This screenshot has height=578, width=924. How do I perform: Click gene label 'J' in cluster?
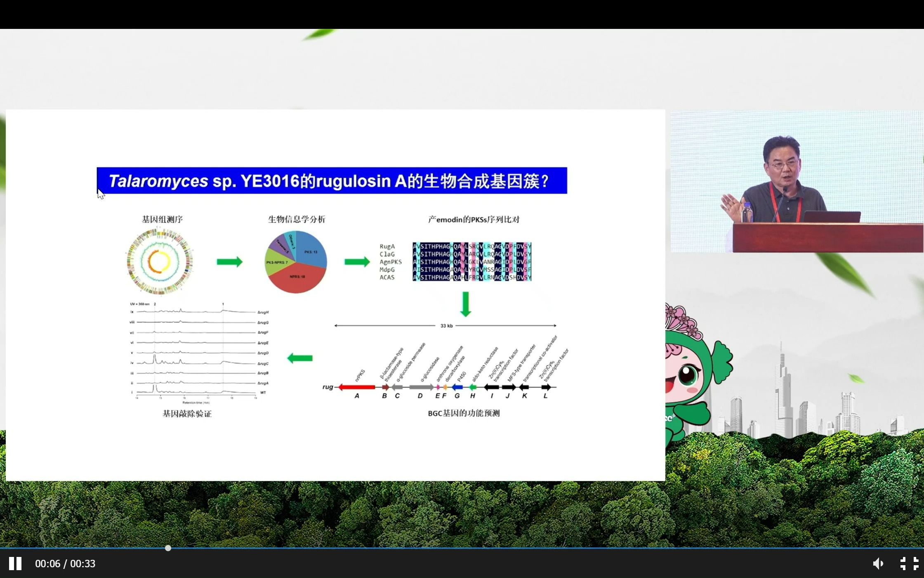coord(508,396)
